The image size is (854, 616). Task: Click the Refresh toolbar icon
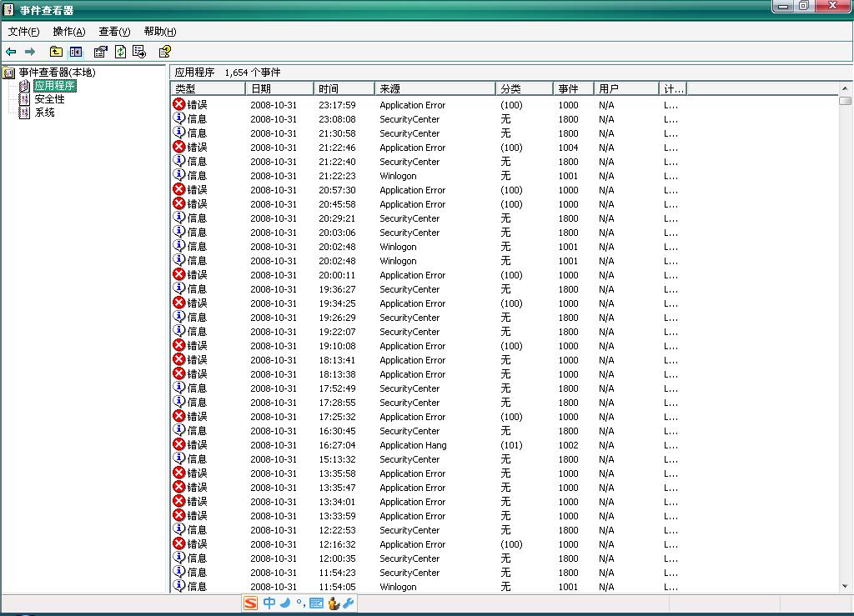point(120,52)
